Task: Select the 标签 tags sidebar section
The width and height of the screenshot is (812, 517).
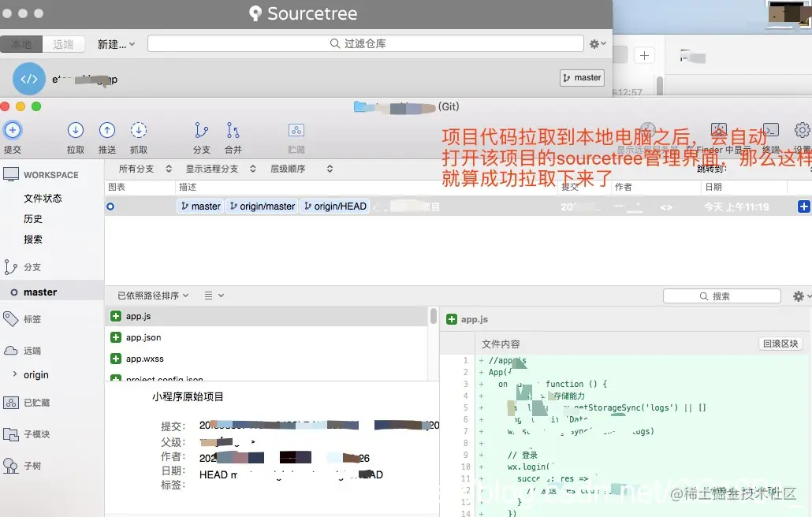Action: point(32,319)
